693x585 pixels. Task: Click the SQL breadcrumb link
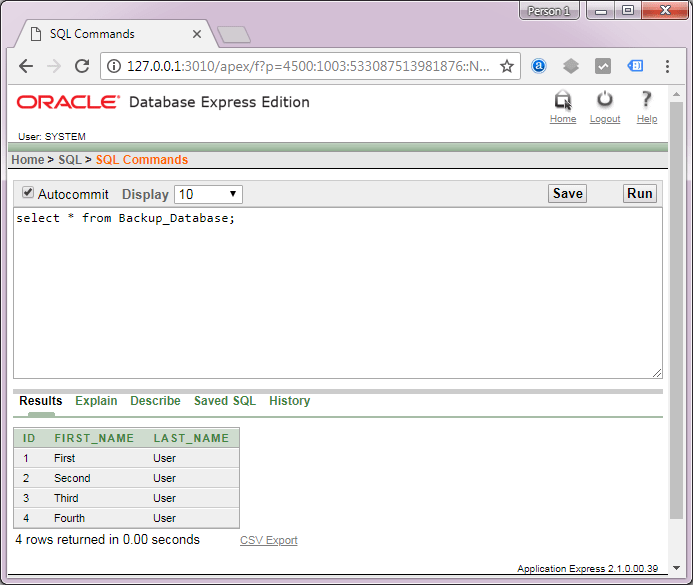click(70, 160)
